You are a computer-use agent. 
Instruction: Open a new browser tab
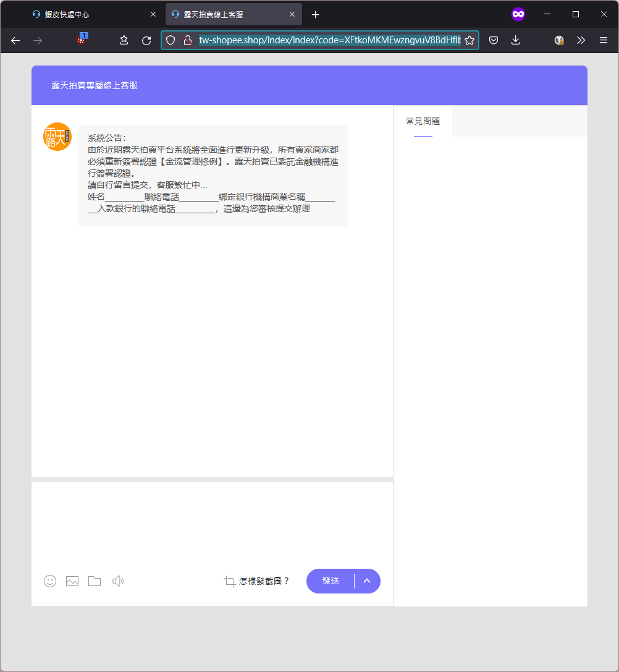point(315,15)
